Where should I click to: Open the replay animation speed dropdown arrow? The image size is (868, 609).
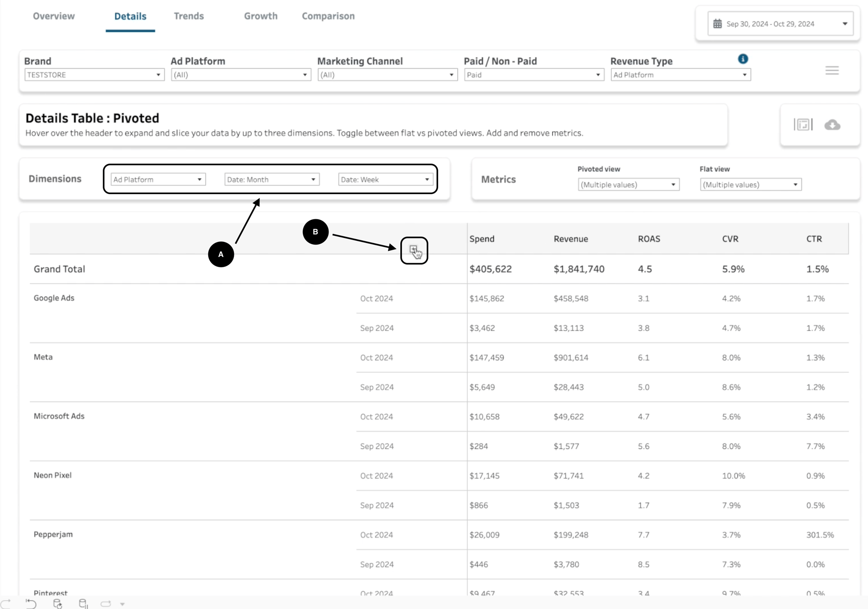[122, 603]
